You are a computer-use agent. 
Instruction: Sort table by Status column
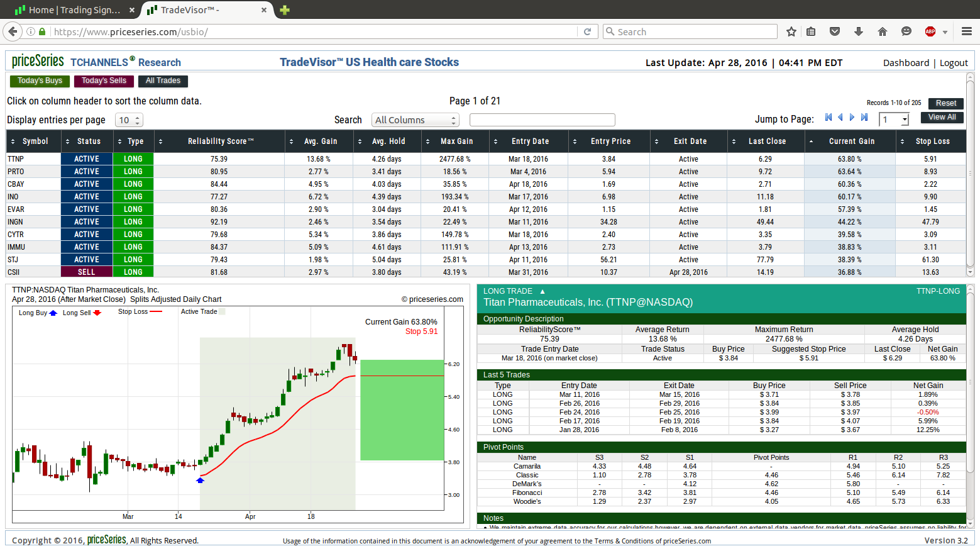point(89,142)
